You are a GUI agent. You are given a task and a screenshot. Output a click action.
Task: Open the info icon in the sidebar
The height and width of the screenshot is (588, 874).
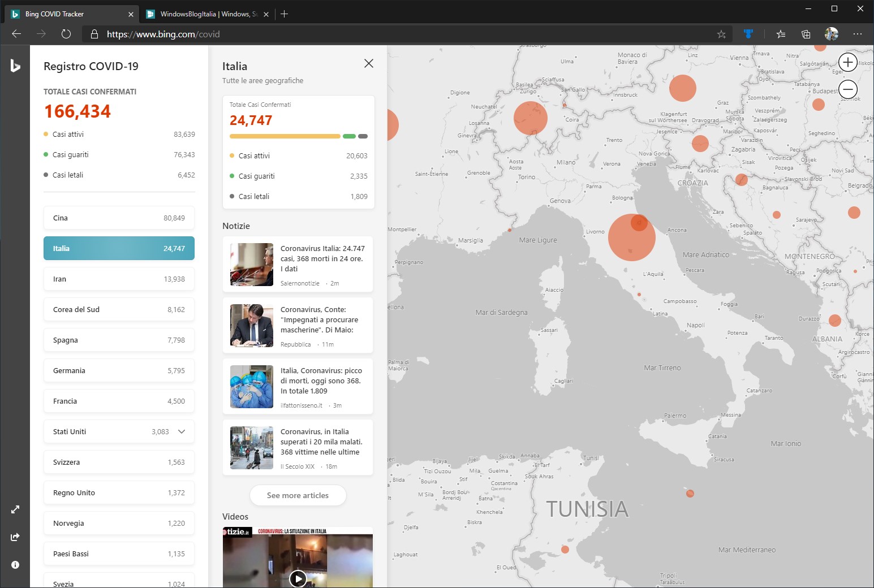[x=15, y=564]
